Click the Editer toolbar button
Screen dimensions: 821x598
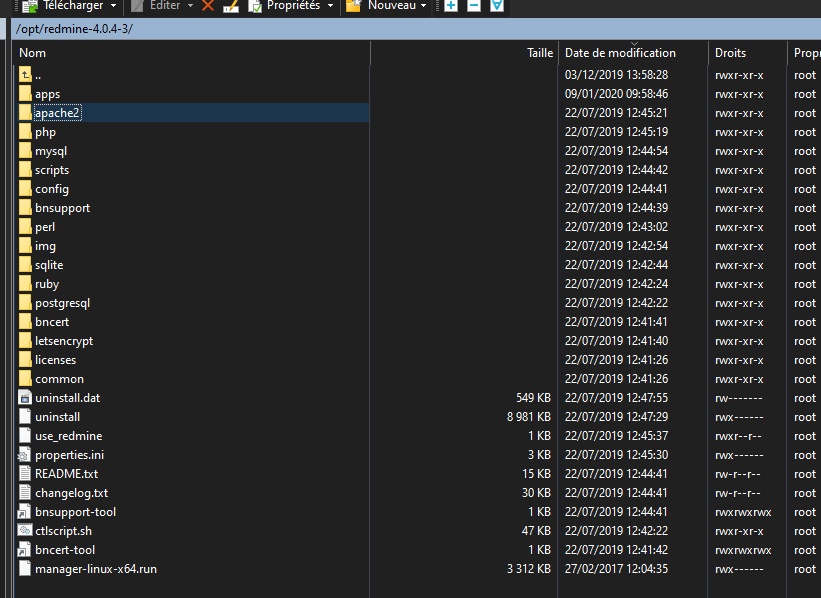click(x=157, y=6)
